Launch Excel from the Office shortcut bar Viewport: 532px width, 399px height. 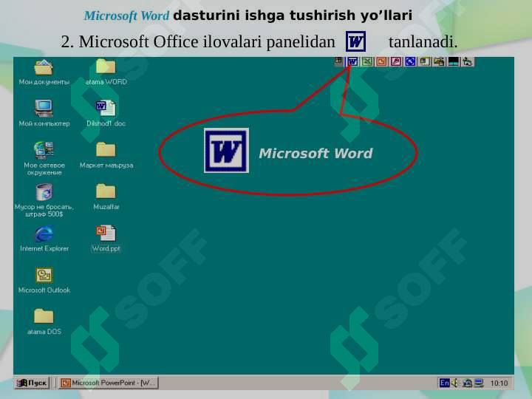click(367, 61)
